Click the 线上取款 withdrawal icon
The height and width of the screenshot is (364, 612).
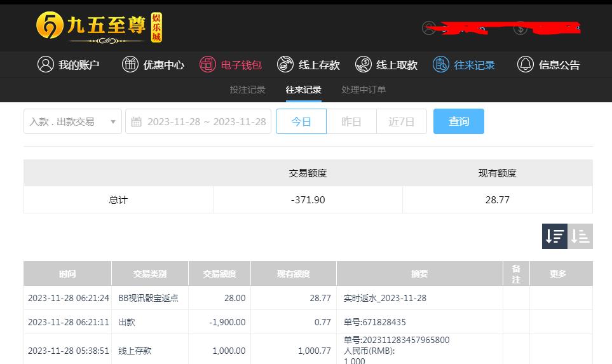pos(364,64)
